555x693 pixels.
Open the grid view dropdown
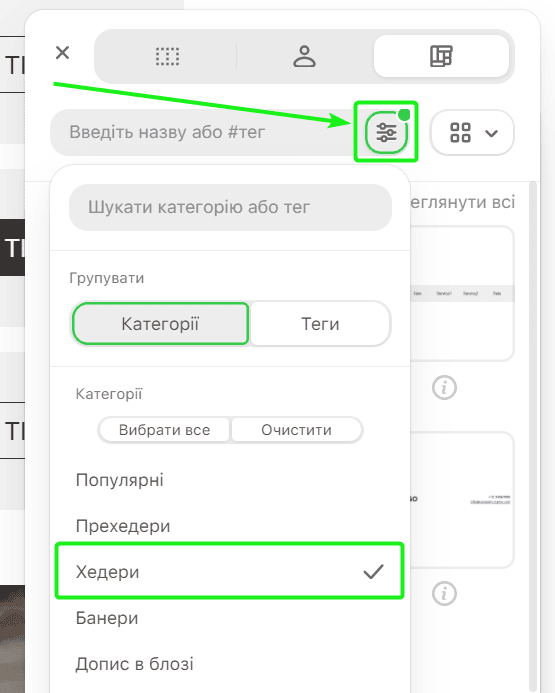point(472,132)
